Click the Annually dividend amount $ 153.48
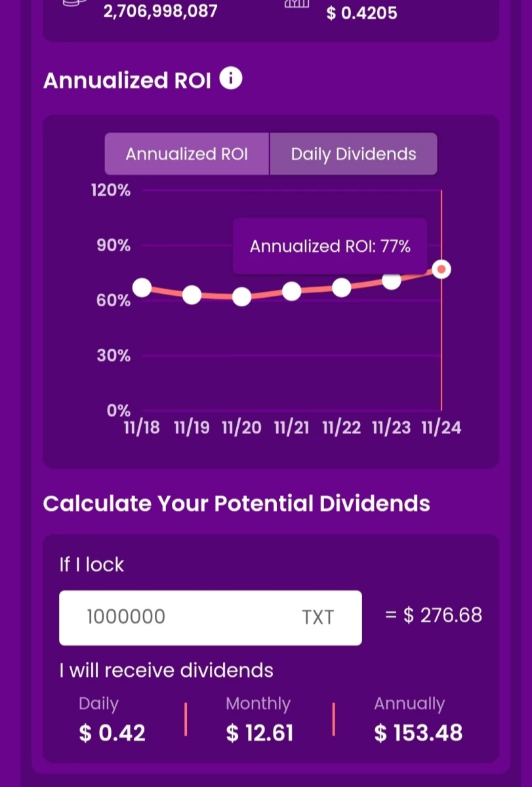Screen dimensions: 532x787 419,733
